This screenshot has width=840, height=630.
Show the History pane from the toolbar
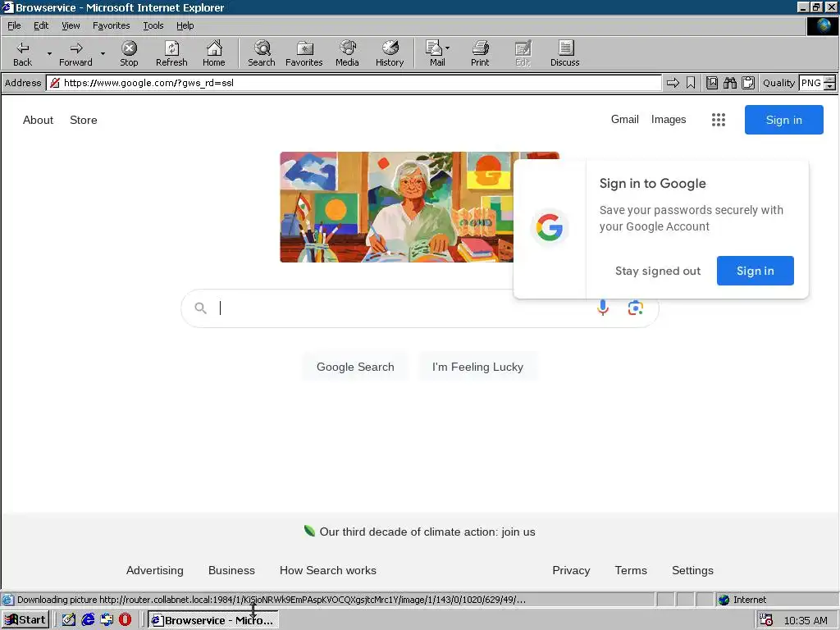pyautogui.click(x=390, y=53)
